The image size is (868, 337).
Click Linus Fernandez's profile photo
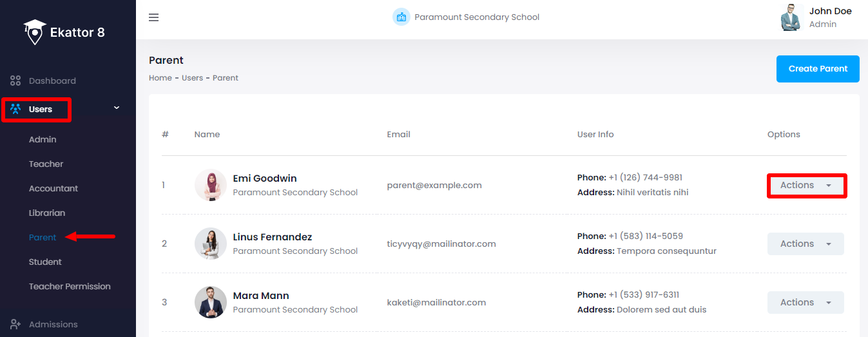pos(210,244)
